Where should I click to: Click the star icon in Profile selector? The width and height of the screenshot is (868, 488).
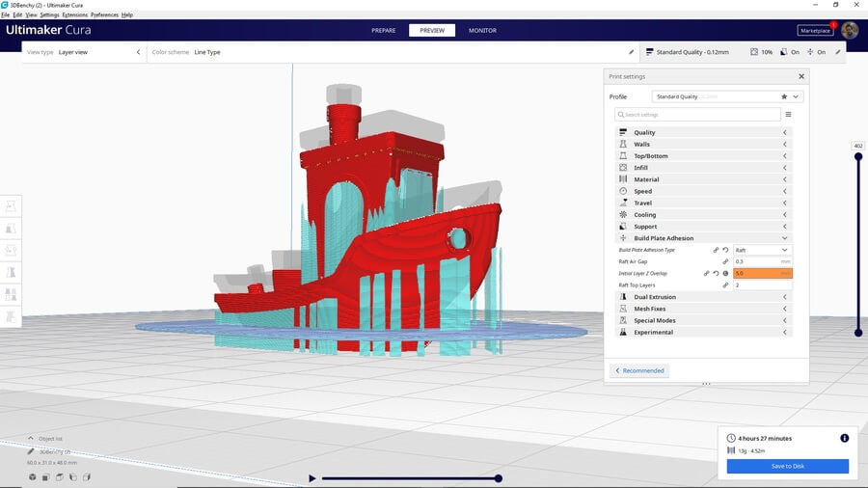[783, 96]
